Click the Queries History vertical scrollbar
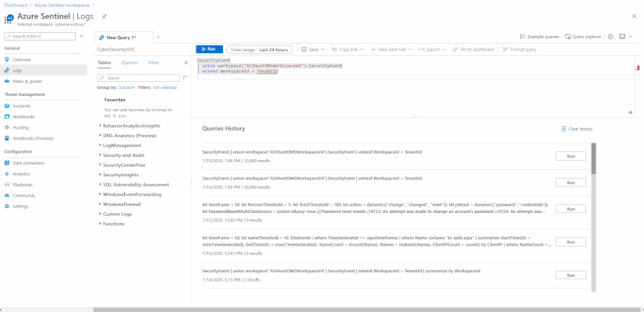This screenshot has height=312, width=644. pyautogui.click(x=593, y=158)
